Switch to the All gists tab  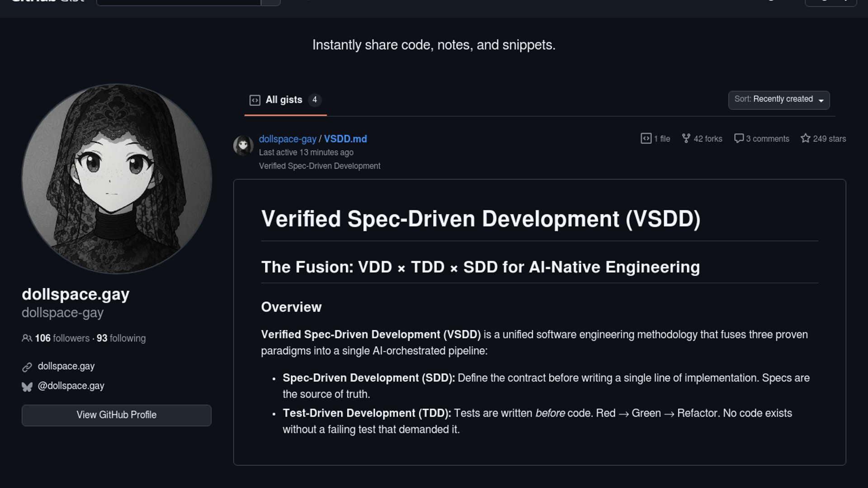tap(284, 100)
